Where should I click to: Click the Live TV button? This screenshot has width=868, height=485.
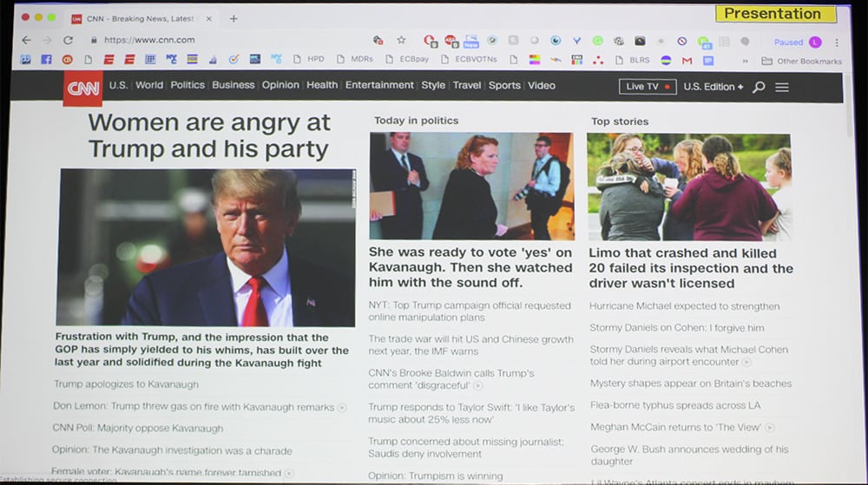648,87
